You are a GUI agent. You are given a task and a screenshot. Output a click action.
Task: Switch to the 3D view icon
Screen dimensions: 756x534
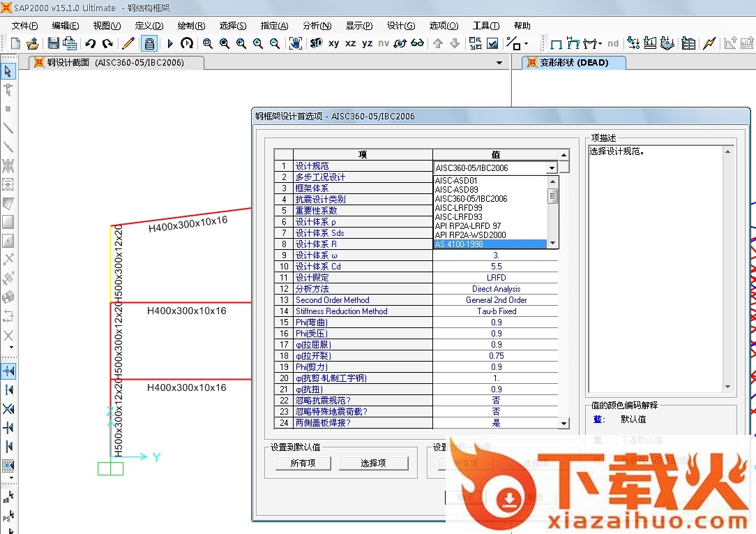click(317, 43)
